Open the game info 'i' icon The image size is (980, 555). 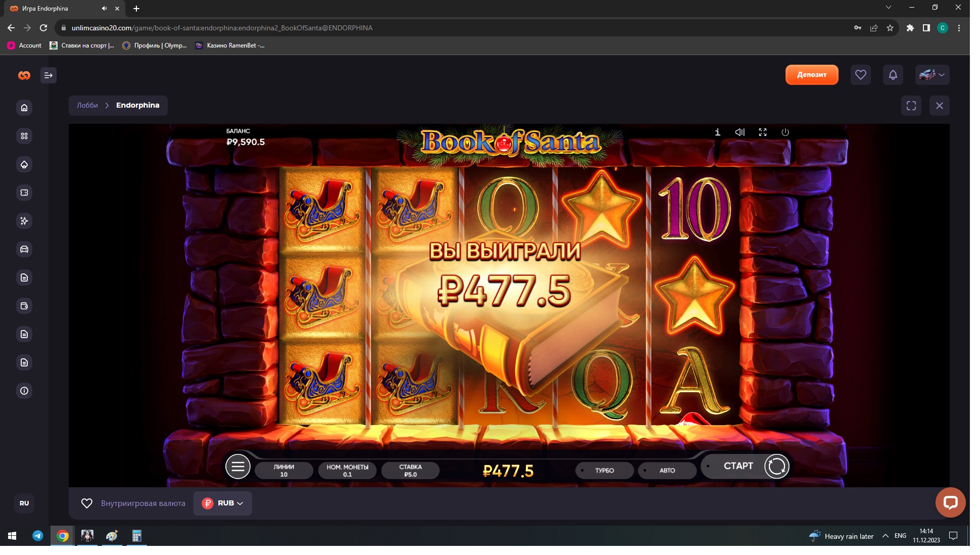click(x=717, y=132)
